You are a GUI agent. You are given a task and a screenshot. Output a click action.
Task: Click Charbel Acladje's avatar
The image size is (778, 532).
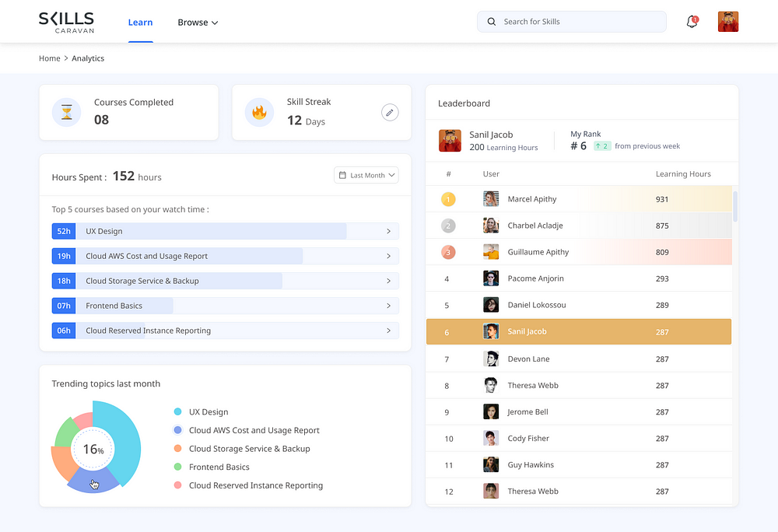tap(491, 225)
